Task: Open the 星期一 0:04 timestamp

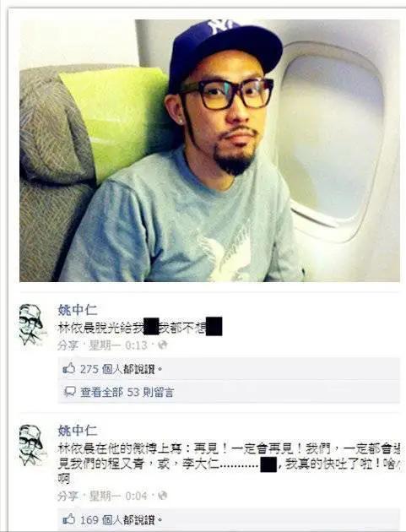Action: (x=117, y=497)
